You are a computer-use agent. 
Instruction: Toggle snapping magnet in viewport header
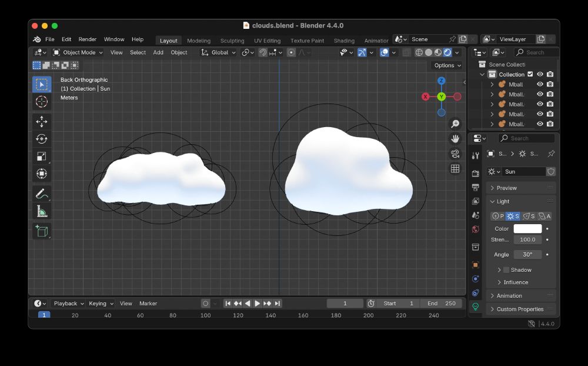(263, 52)
